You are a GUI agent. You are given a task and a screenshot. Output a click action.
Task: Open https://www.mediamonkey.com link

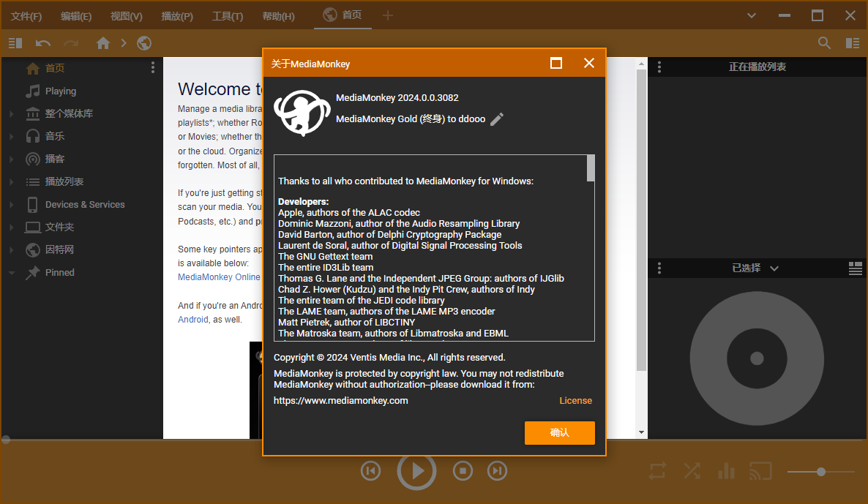click(x=341, y=401)
